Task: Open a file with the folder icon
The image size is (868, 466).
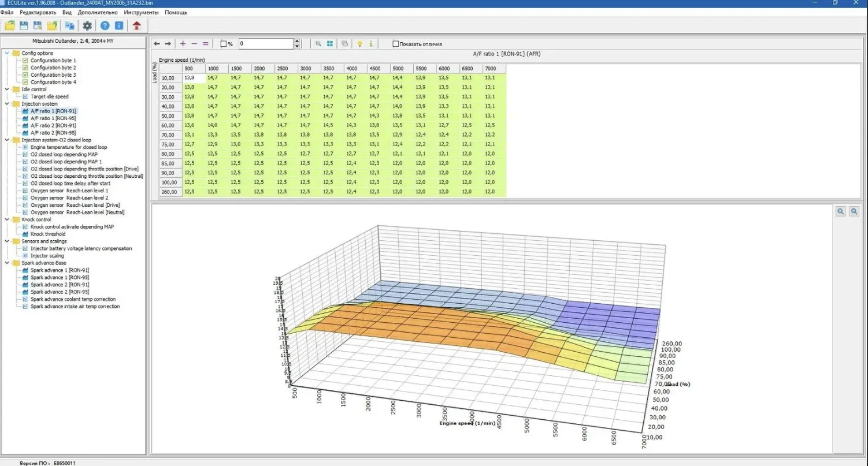Action: [9, 25]
